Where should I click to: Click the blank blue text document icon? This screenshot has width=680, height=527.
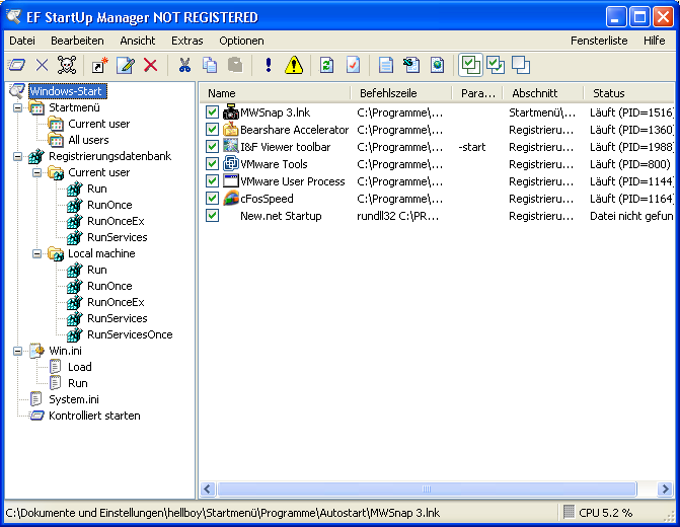tap(386, 65)
